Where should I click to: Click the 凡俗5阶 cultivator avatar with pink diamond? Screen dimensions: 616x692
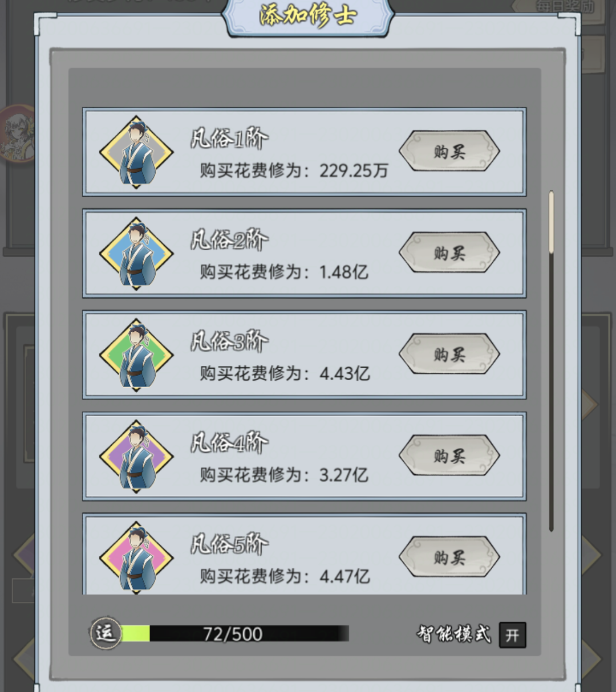pyautogui.click(x=136, y=557)
